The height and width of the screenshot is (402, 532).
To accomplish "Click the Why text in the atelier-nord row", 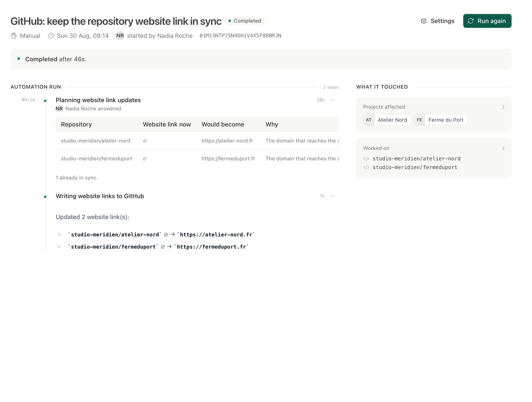I will pyautogui.click(x=302, y=141).
